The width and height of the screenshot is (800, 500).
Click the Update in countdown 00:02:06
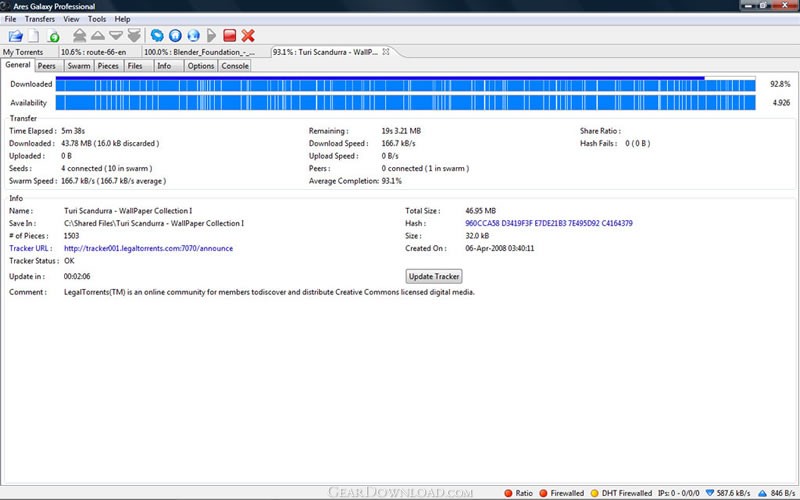click(77, 277)
